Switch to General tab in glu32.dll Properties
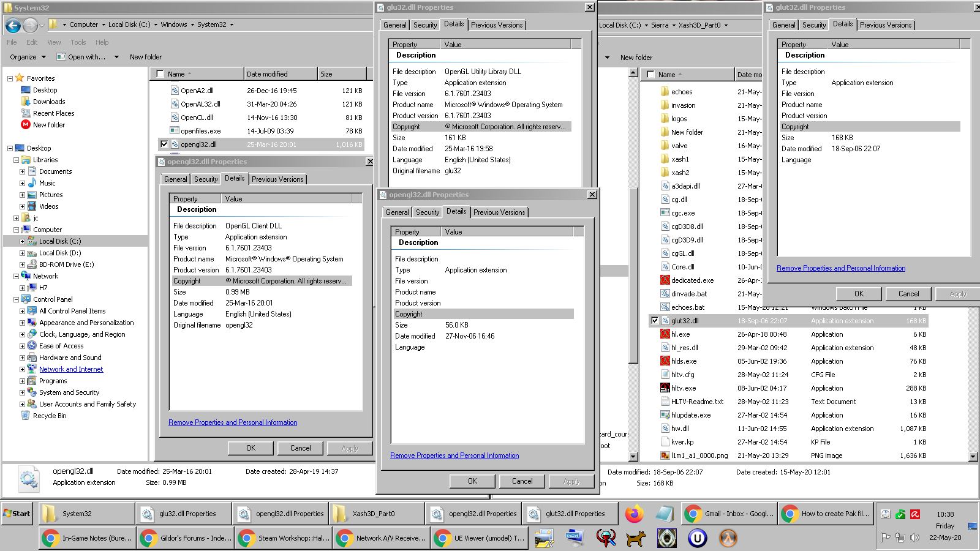Image resolution: width=980 pixels, height=551 pixels. click(394, 25)
